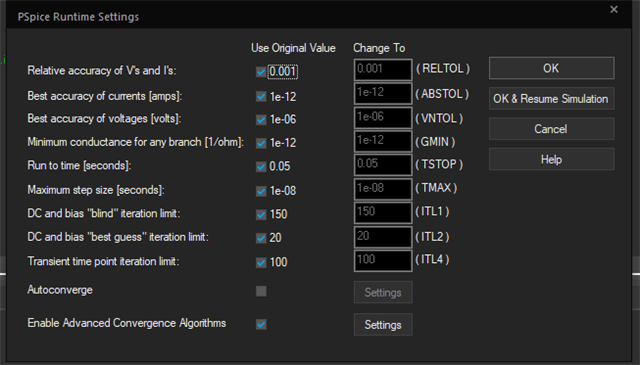Viewport: 640px width, 365px height.
Task: Disable Advanced Convergence Algorithms checkbox
Action: pos(261,325)
